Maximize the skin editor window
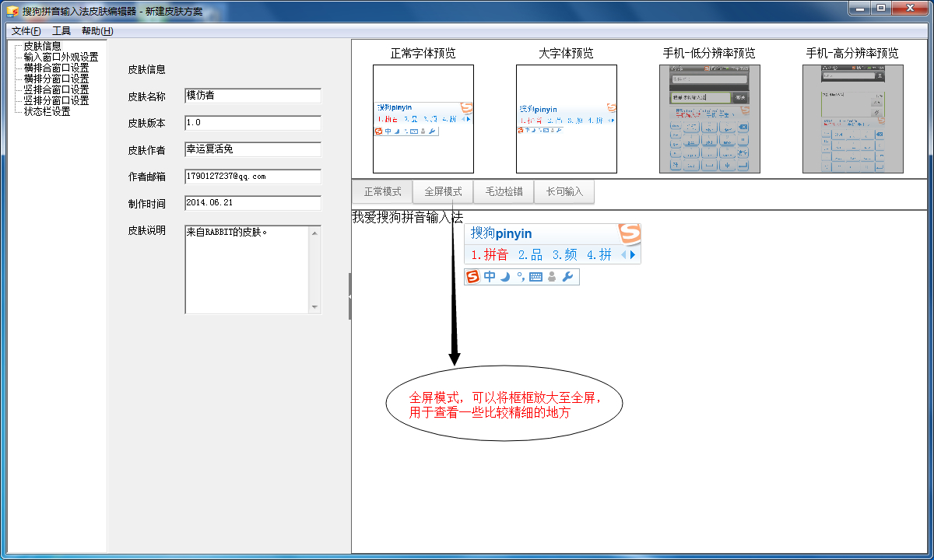This screenshot has width=934, height=560. point(881,8)
